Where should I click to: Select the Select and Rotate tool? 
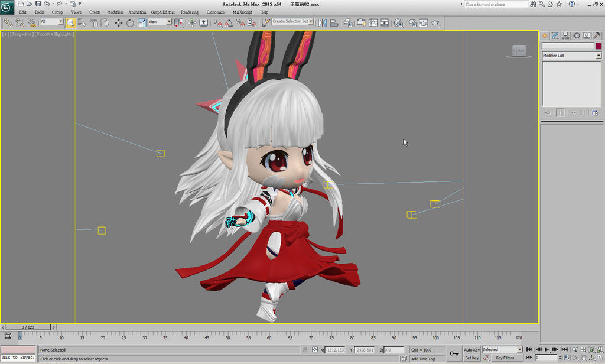130,23
